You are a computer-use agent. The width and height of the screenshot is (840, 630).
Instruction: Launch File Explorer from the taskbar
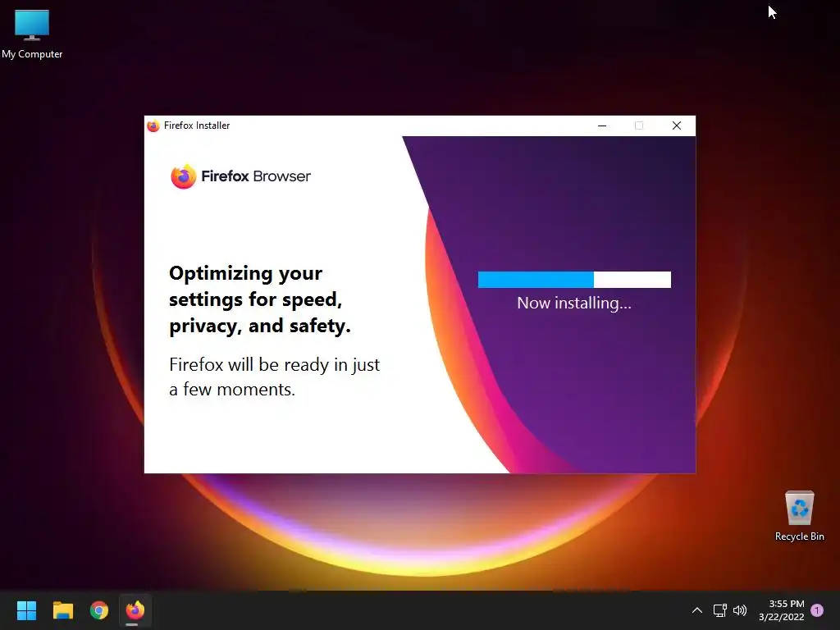[62, 610]
